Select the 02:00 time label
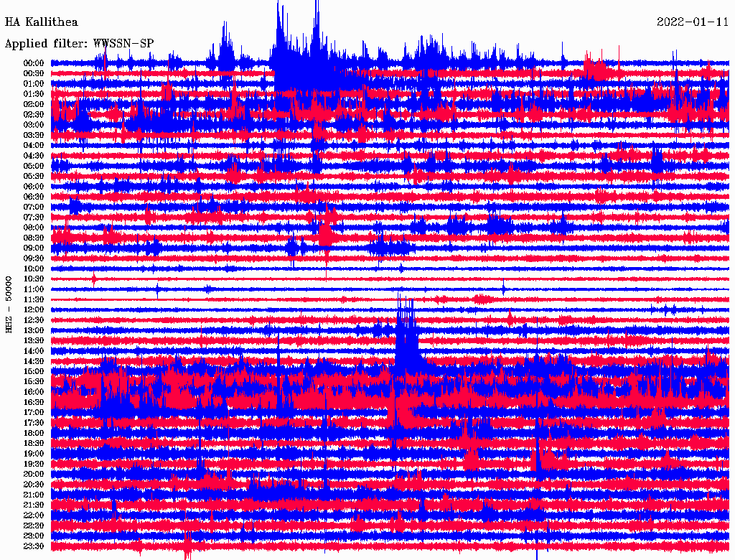 (34, 104)
